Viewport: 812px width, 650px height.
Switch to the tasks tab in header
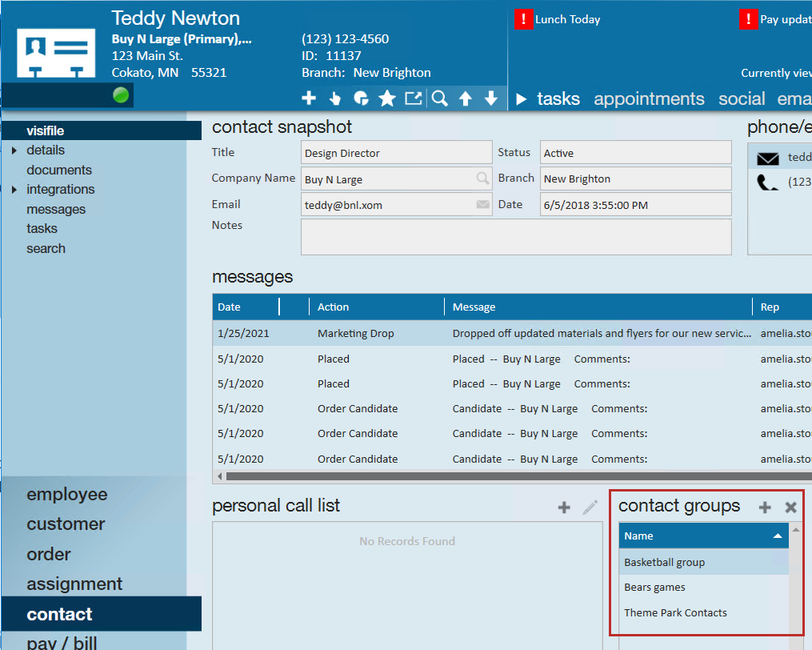pos(558,98)
